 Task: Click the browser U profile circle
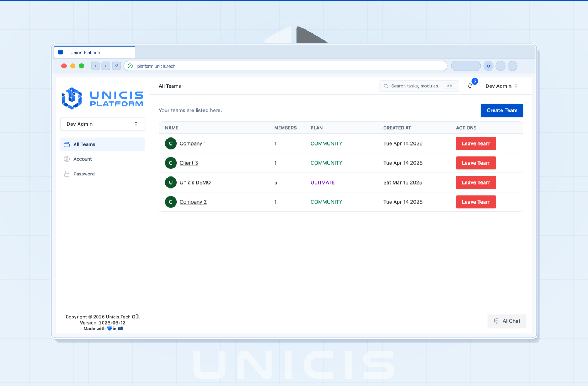pyautogui.click(x=488, y=66)
